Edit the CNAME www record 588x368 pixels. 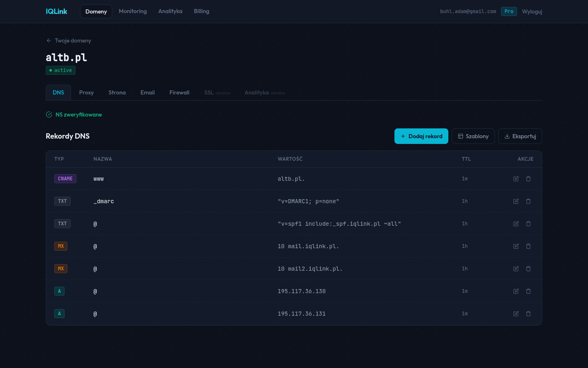click(x=516, y=179)
